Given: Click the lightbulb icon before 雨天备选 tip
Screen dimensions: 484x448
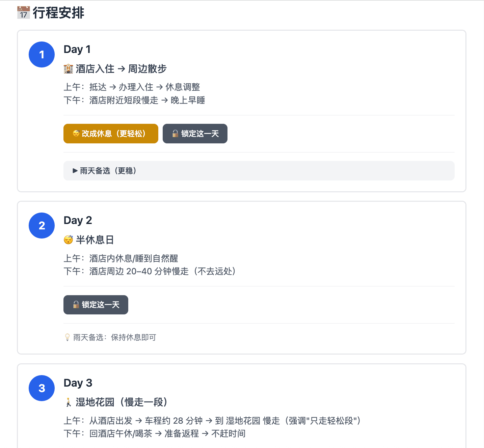Looking at the screenshot, I should tap(67, 337).
